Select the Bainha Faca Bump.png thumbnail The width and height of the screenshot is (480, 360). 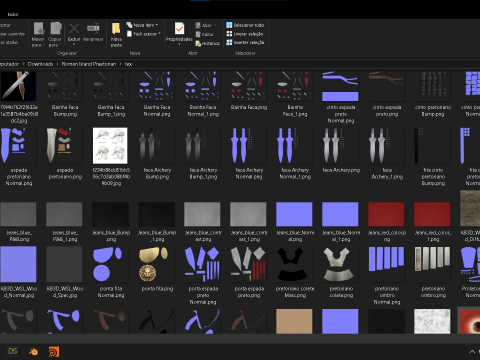point(65,86)
